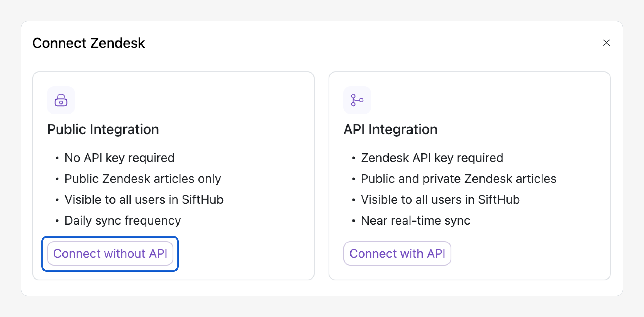This screenshot has height=317, width=644.
Task: Click the Zendesk API key required bullet
Action: (432, 158)
